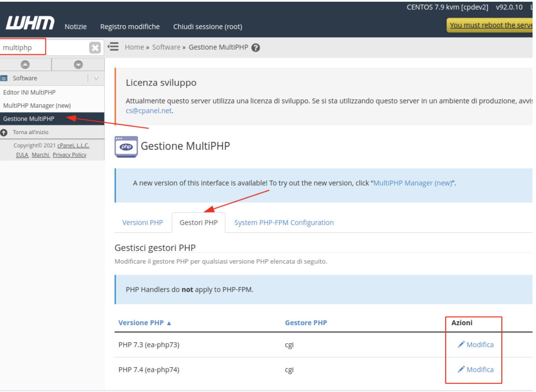This screenshot has width=536, height=392.
Task: Sort by Versione PHP arrow
Action: [x=169, y=323]
